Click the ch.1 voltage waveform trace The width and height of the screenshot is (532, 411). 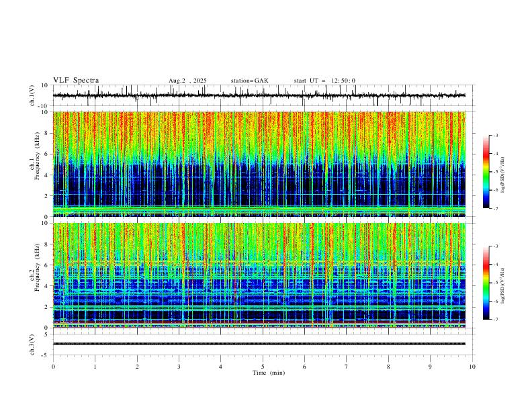click(x=259, y=95)
